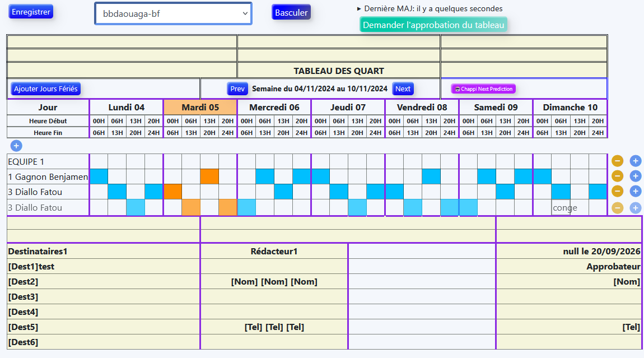
Task: Click the [Dest2] recipient cell
Action: coord(104,282)
